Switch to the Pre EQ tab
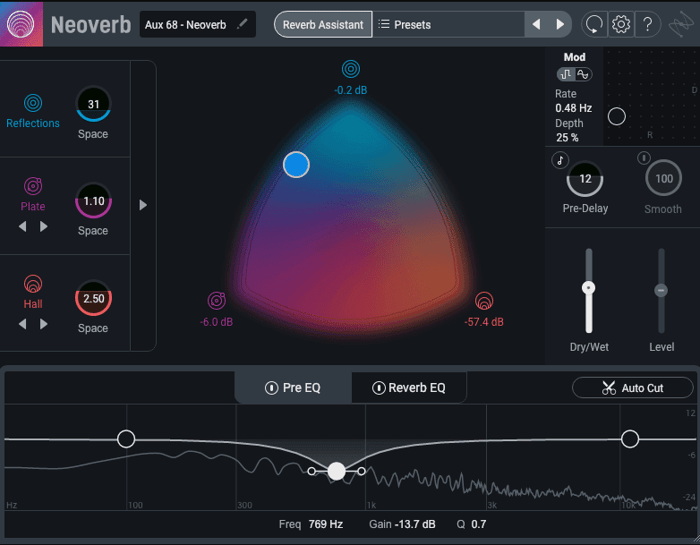The width and height of the screenshot is (700, 545). pyautogui.click(x=293, y=387)
